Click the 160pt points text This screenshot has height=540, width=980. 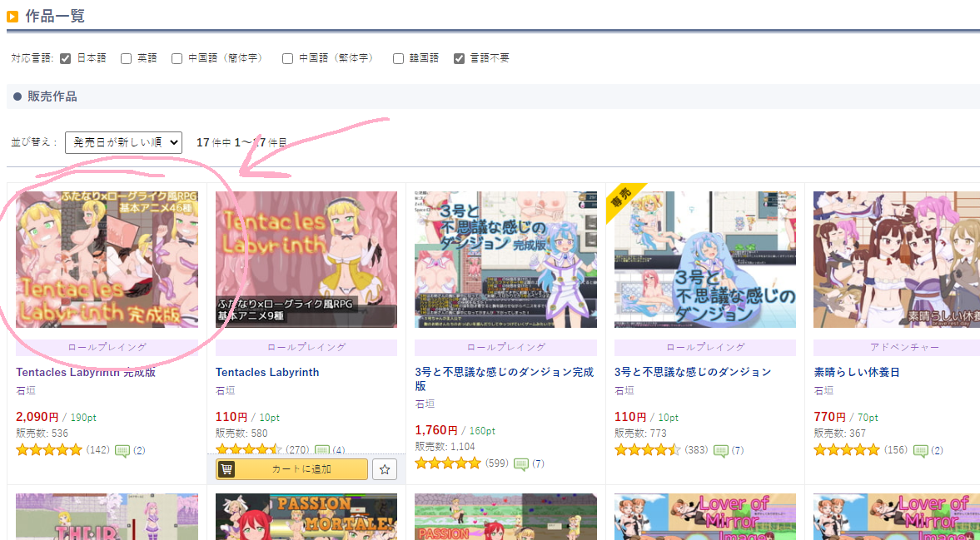(x=482, y=431)
